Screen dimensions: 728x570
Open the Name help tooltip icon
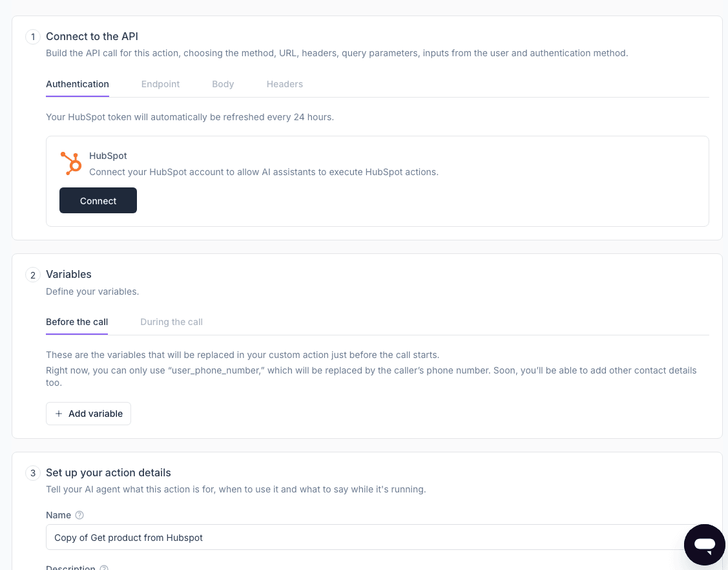(79, 515)
